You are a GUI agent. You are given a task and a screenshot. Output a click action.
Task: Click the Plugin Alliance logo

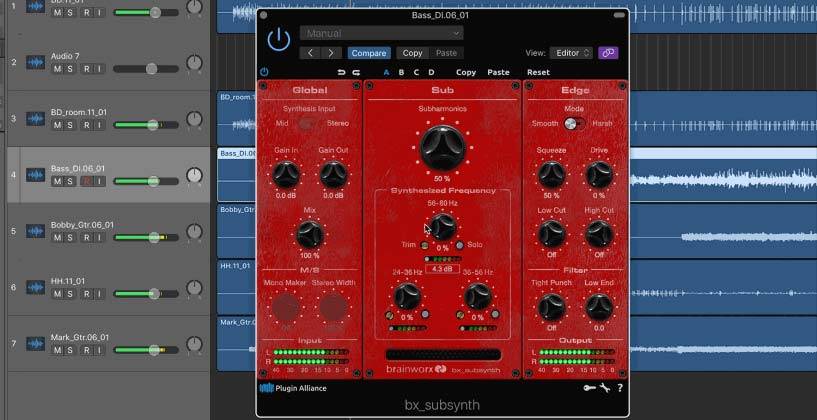coord(293,388)
